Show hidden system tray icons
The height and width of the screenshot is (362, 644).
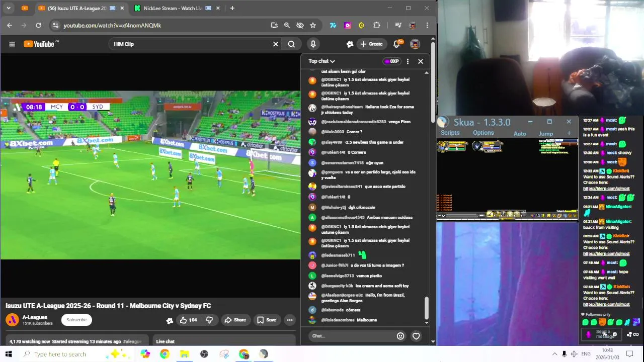554,354
